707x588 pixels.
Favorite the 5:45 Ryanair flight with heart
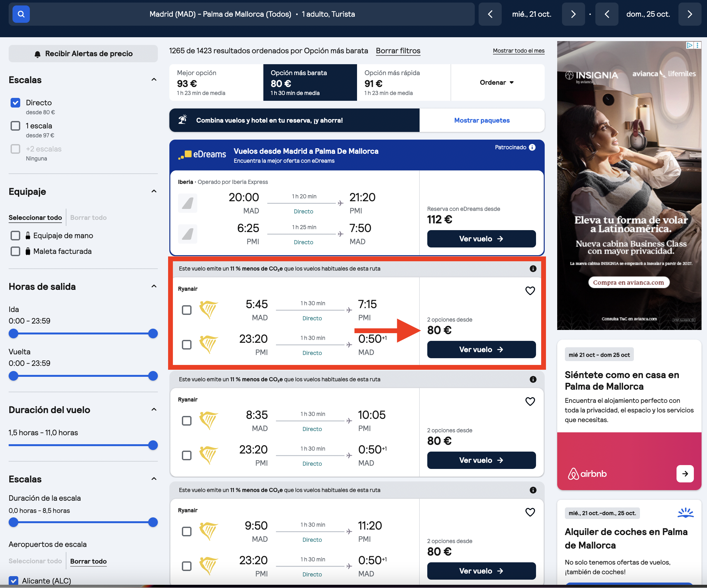(x=530, y=291)
